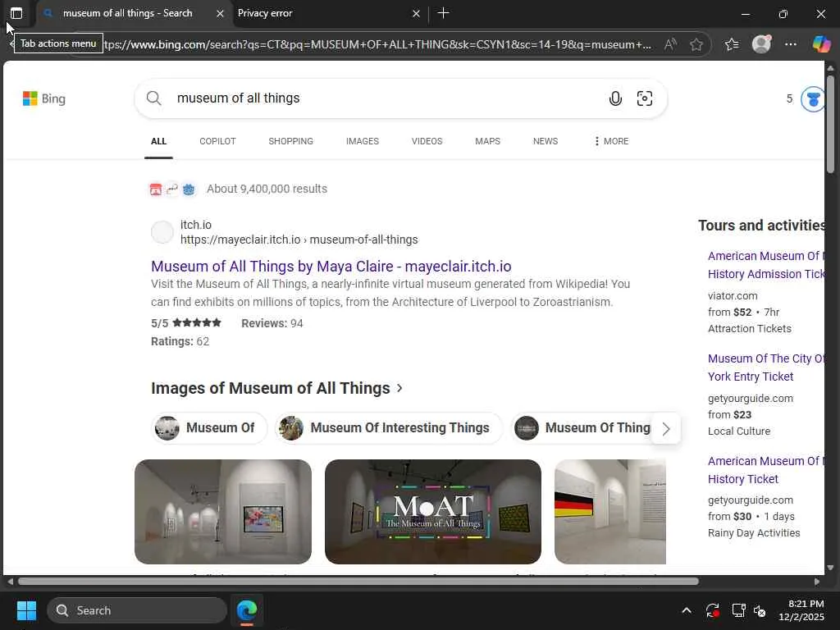Open the network status tray icon
The height and width of the screenshot is (630, 840).
pyautogui.click(x=739, y=610)
